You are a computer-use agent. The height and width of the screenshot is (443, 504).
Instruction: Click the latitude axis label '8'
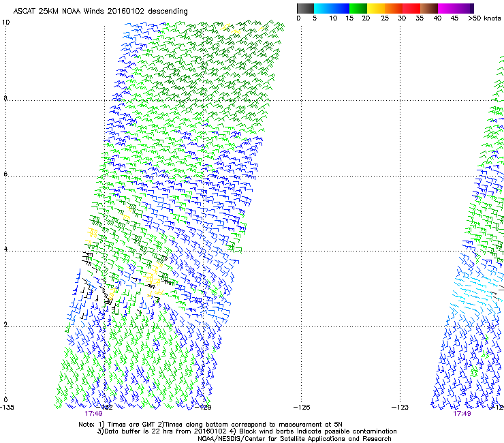pyautogui.click(x=5, y=98)
